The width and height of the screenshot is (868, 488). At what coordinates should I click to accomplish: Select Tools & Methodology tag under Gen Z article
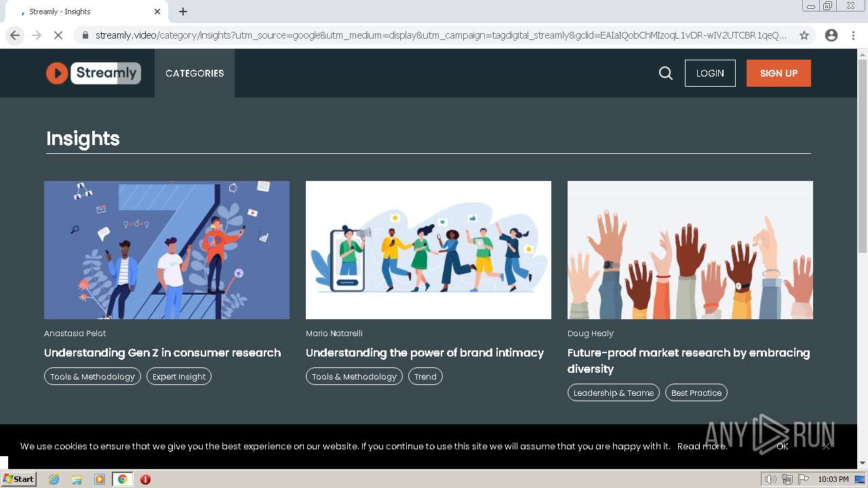coord(92,376)
